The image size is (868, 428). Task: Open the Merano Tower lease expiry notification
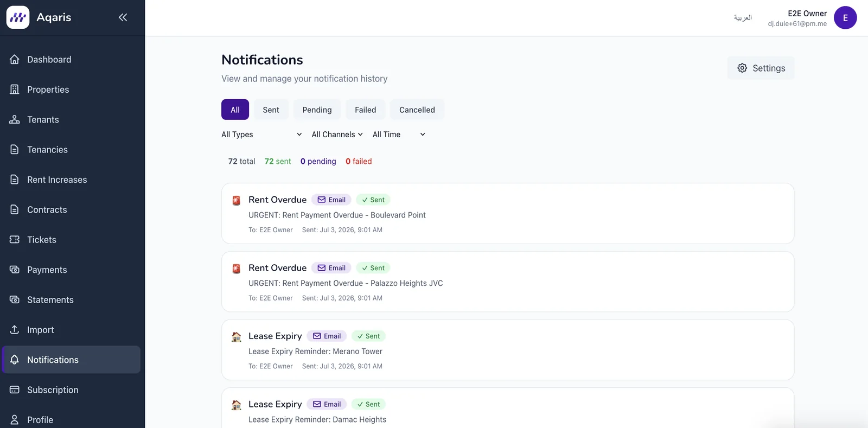(508, 349)
